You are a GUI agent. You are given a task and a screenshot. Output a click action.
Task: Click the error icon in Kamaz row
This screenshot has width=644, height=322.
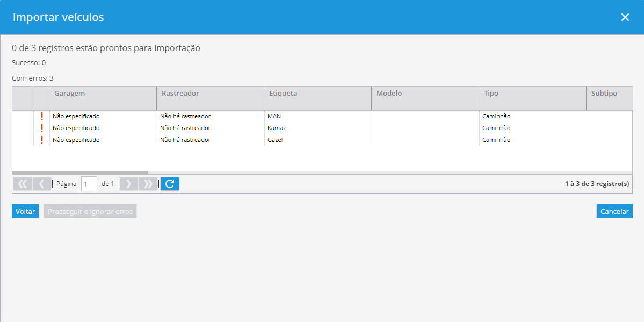coord(41,128)
